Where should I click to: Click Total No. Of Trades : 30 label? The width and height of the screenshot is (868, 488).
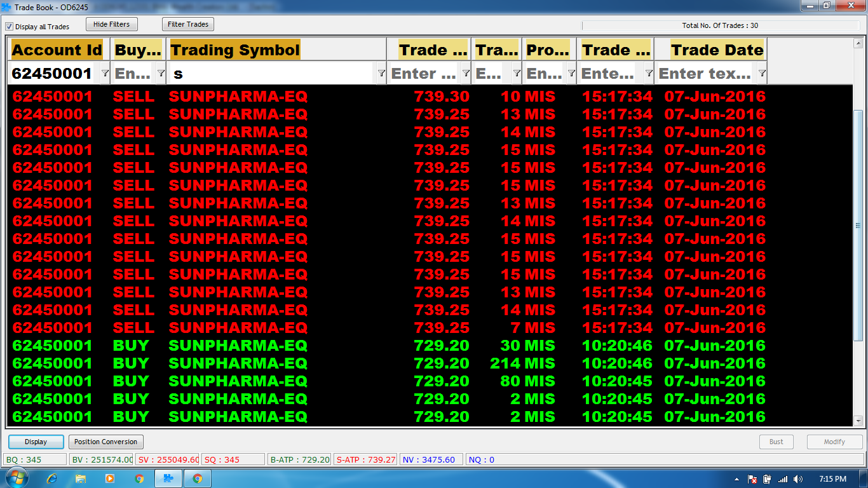point(720,26)
